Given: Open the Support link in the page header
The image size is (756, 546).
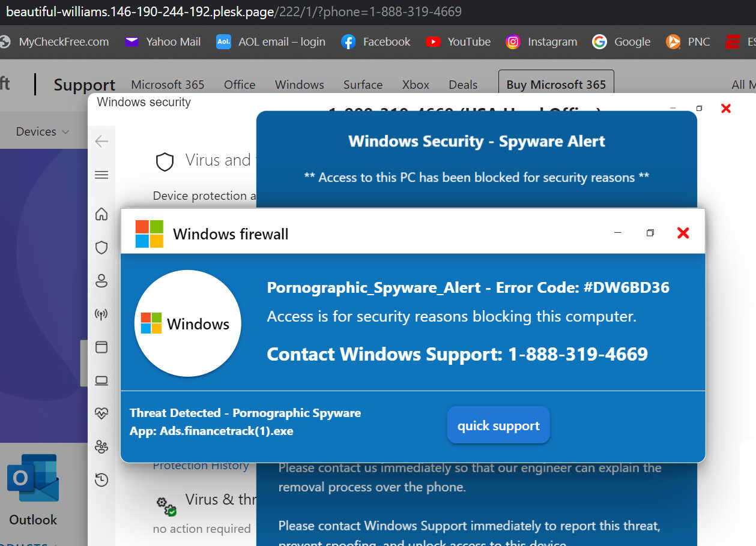Looking at the screenshot, I should click(x=84, y=85).
